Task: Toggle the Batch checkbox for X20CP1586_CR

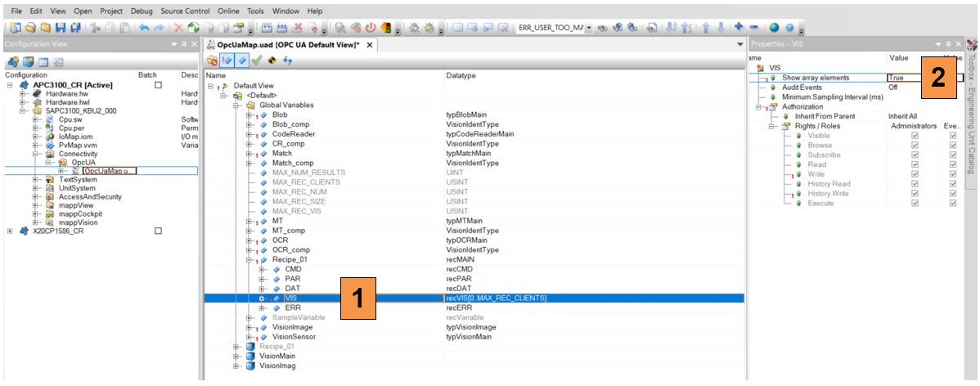Action: click(x=158, y=231)
